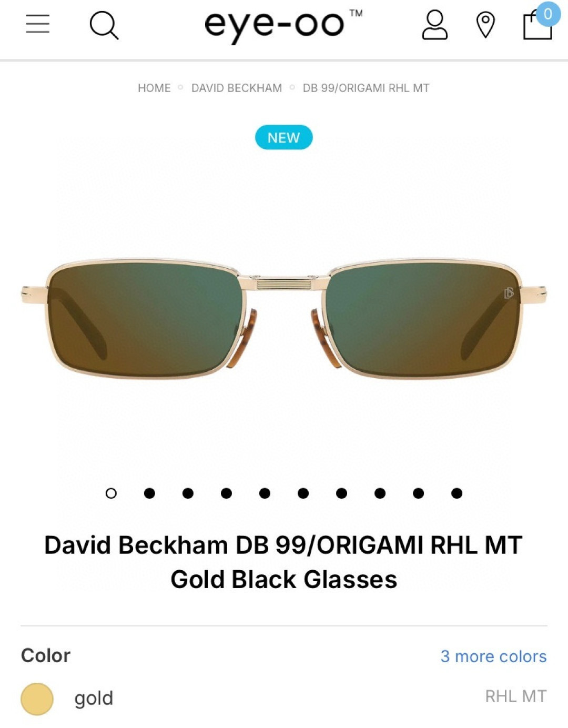This screenshot has height=728, width=568.
Task: Click the cart count badge
Action: point(548,14)
